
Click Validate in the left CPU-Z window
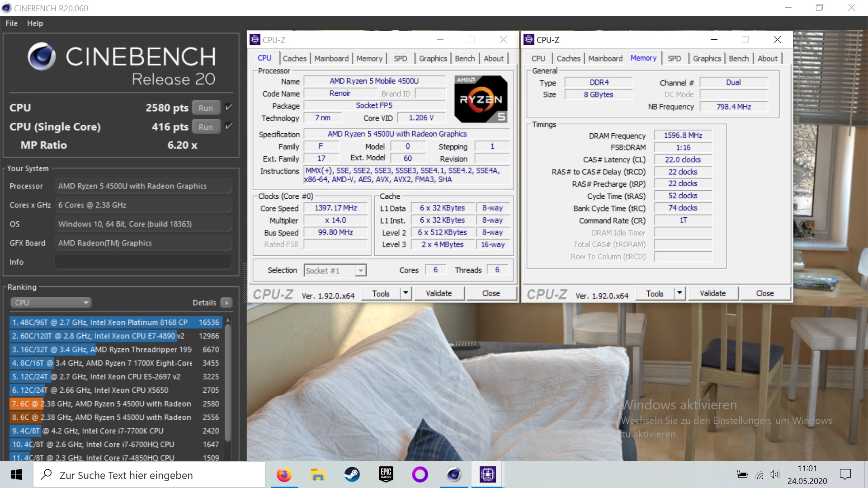click(439, 293)
